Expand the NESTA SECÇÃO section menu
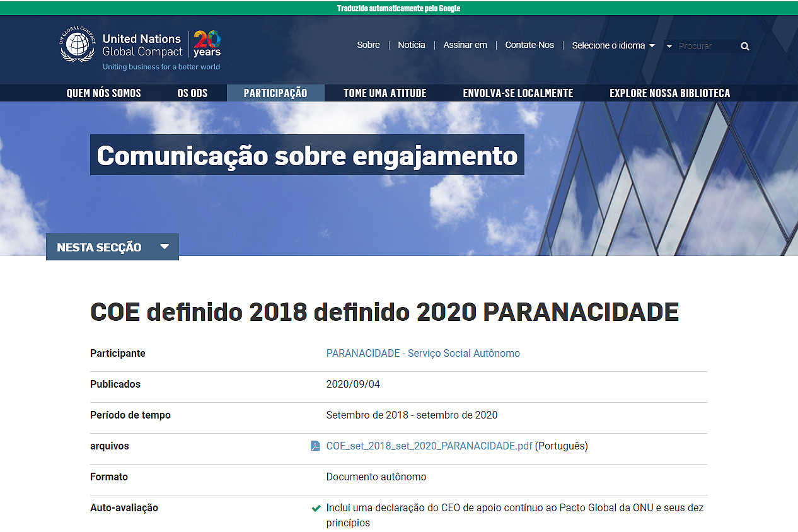798x532 pixels. point(112,246)
